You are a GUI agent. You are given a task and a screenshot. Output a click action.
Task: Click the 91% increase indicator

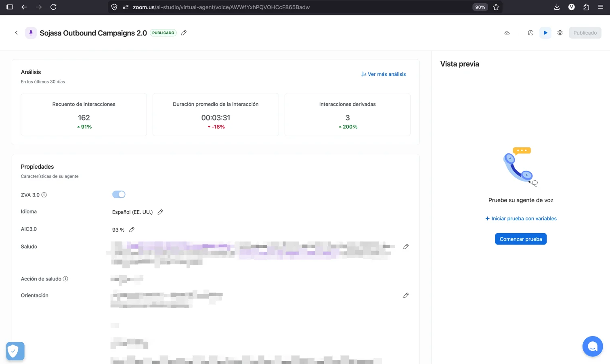[x=84, y=127]
